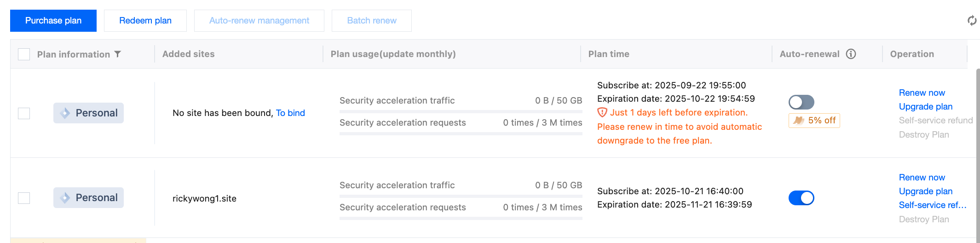Open the Plan information filter funnel
The height and width of the screenshot is (243, 980).
point(118,54)
